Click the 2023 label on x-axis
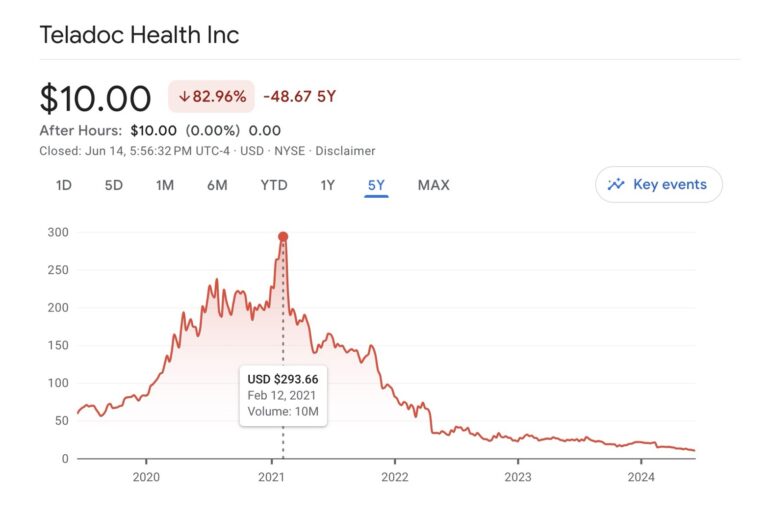Image resolution: width=768 pixels, height=515 pixels. [x=517, y=476]
